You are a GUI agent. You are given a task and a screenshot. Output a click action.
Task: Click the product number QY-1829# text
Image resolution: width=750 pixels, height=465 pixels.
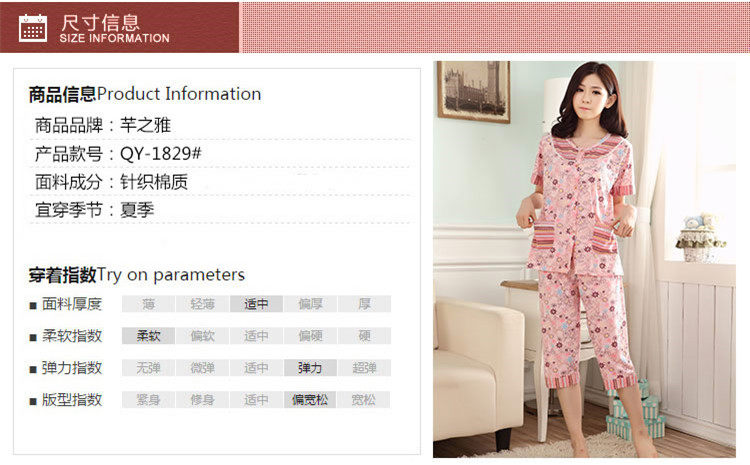[161, 154]
